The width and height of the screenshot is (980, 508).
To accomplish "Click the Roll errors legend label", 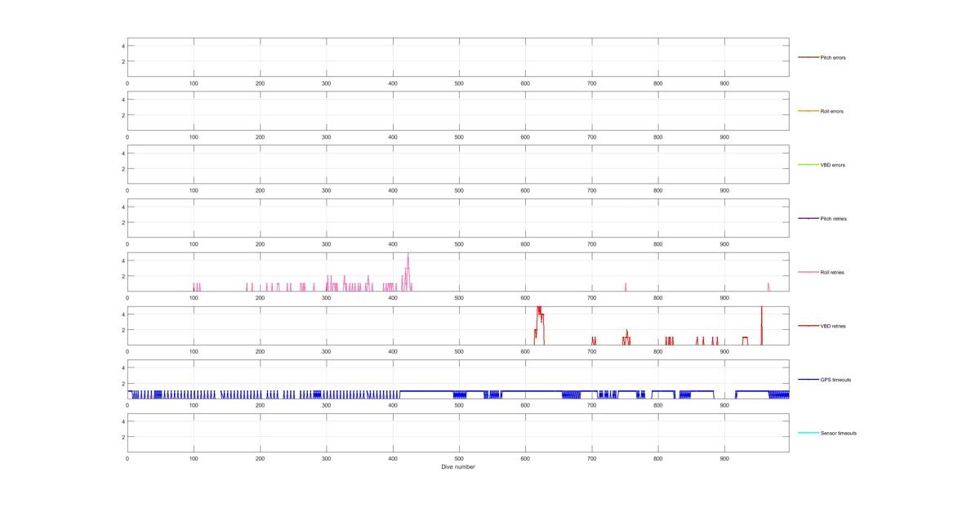I will point(832,111).
